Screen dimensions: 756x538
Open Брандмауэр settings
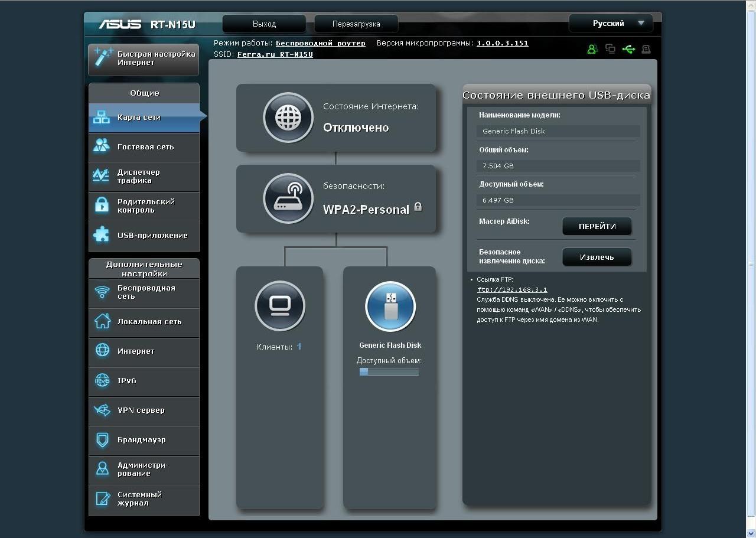(144, 440)
